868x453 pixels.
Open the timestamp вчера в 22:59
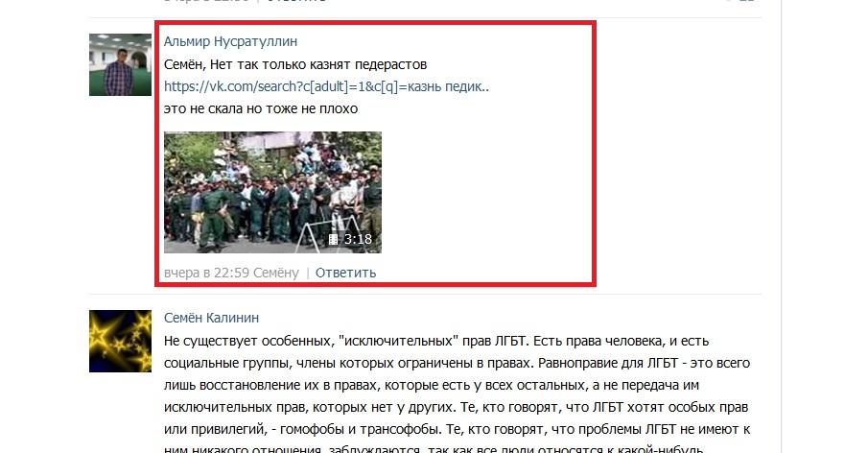206,273
